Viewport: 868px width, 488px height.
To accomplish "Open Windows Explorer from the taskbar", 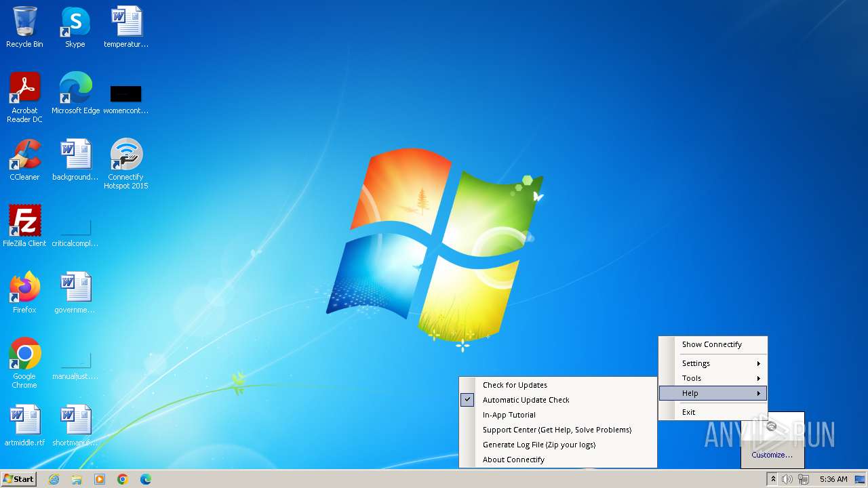I will 77,479.
